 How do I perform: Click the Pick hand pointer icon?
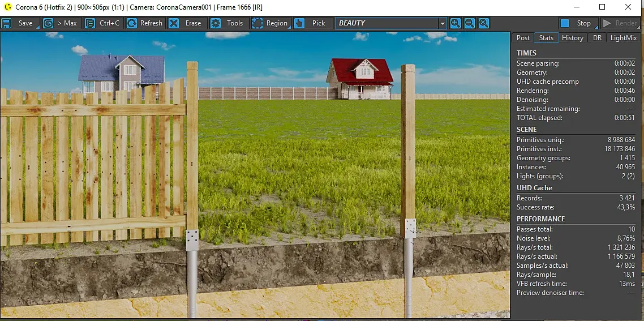click(x=299, y=23)
